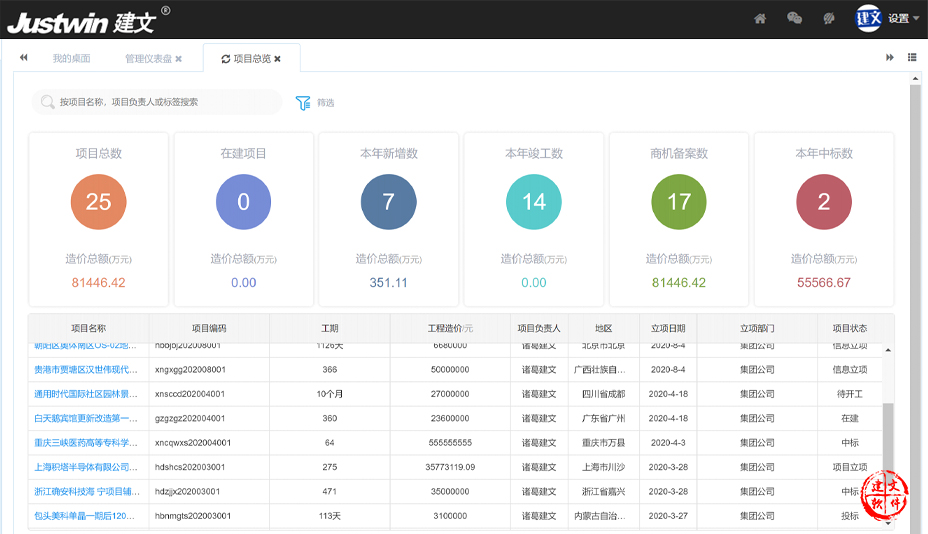Expand the 设置 settings dropdown
The height and width of the screenshot is (534, 928).
click(903, 18)
